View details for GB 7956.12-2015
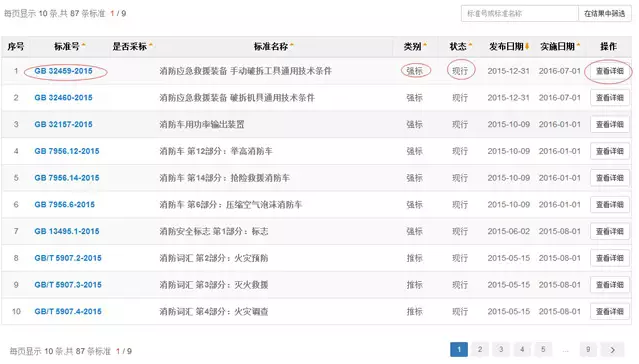 [x=610, y=151]
